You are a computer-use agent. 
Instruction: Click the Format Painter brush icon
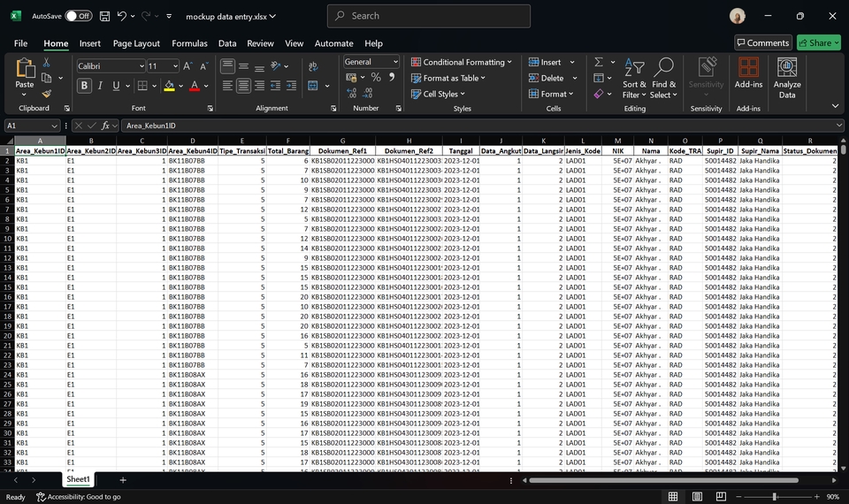pyautogui.click(x=47, y=94)
